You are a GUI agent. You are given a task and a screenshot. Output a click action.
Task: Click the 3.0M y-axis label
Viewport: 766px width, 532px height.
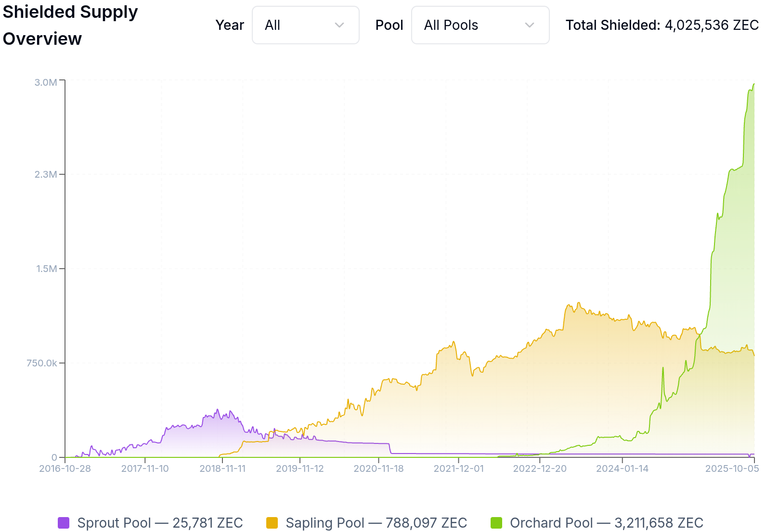tap(46, 82)
